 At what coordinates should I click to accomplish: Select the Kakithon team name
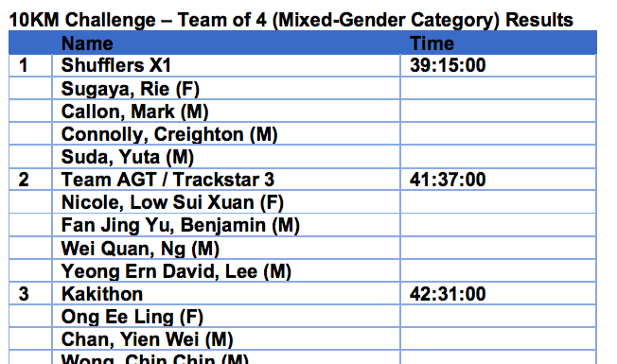[102, 294]
